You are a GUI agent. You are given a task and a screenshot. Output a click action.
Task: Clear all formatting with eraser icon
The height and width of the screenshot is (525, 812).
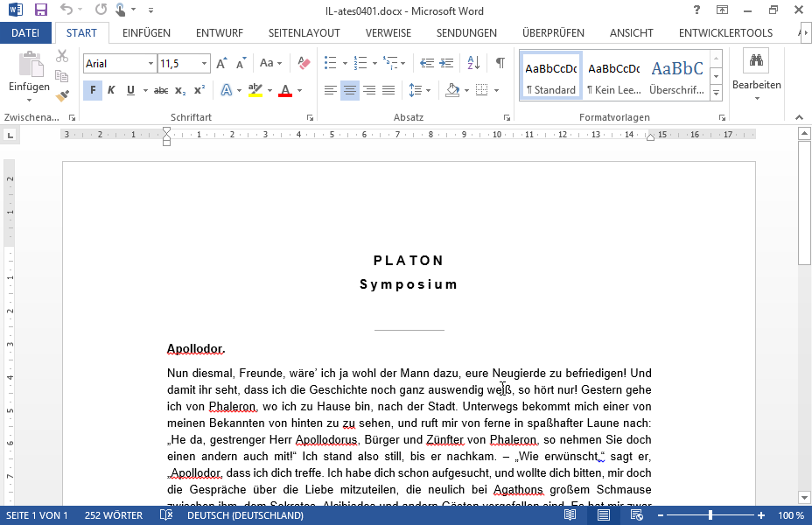304,63
